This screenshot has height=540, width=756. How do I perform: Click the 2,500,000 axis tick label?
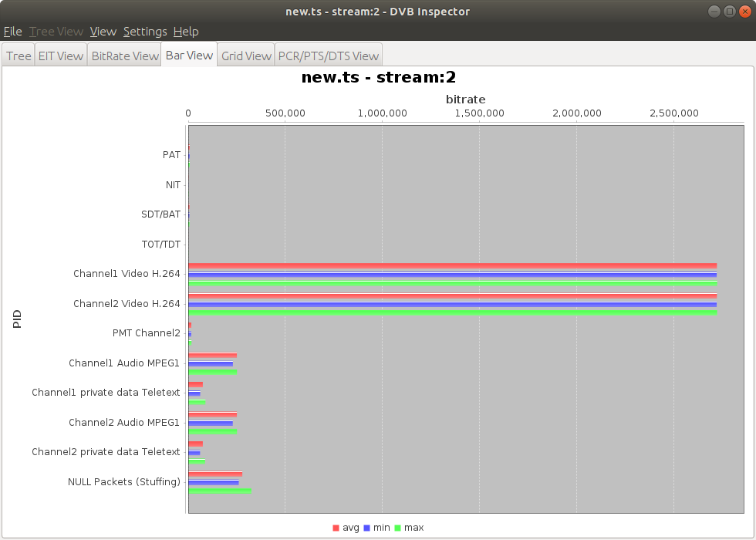pyautogui.click(x=674, y=113)
